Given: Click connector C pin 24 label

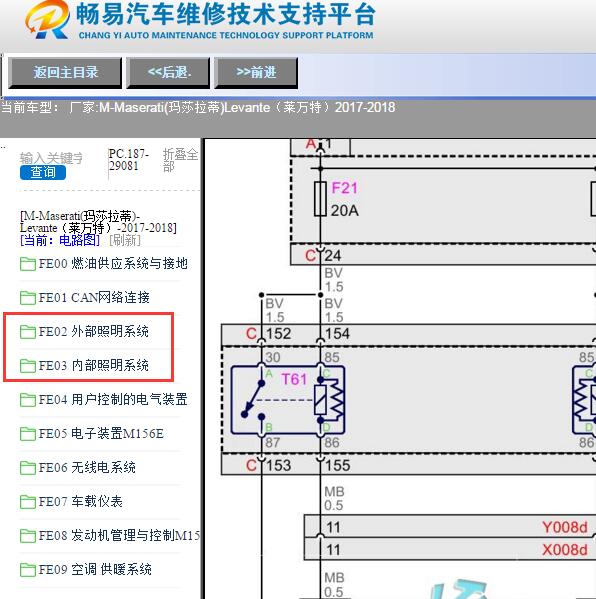Looking at the screenshot, I should pyautogui.click(x=332, y=256).
